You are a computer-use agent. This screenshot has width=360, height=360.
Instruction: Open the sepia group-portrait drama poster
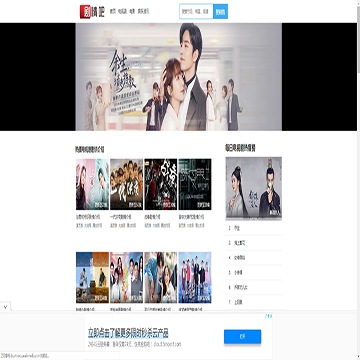[x=126, y=184]
